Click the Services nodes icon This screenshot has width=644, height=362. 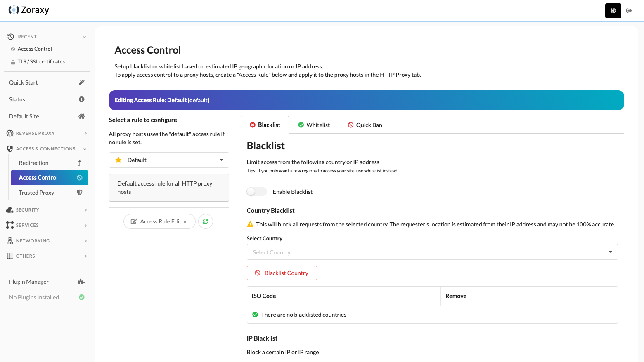point(10,225)
